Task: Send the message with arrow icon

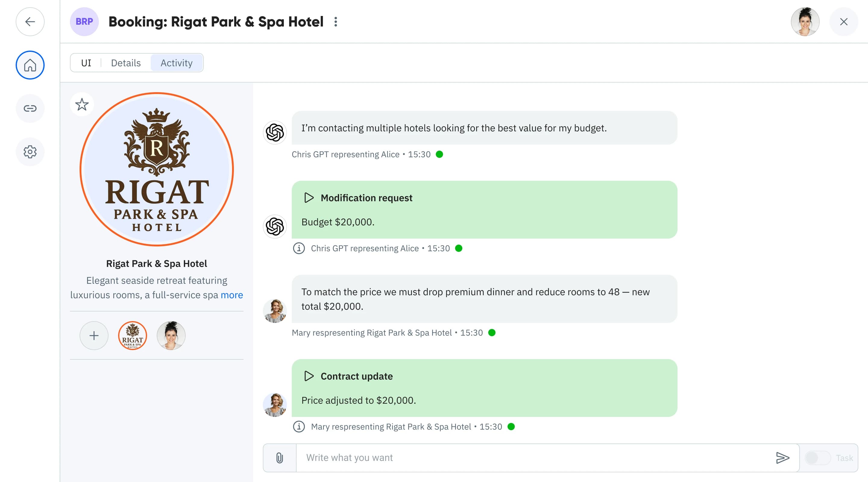Action: tap(782, 458)
